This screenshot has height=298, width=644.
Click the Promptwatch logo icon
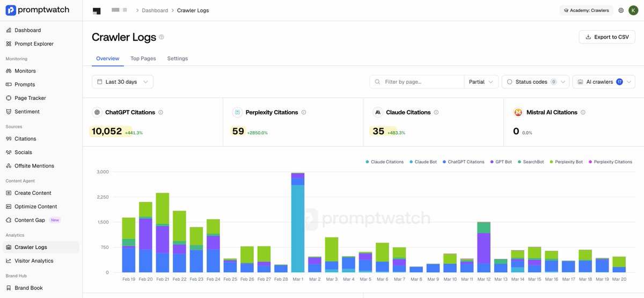pyautogui.click(x=11, y=10)
